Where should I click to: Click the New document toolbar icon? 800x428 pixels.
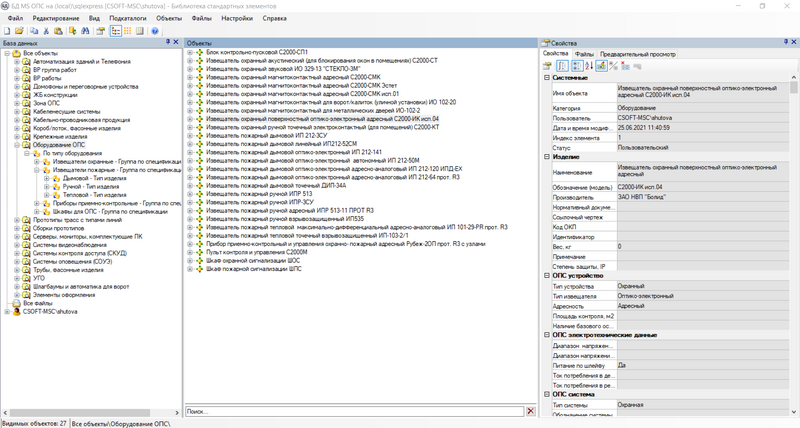click(6, 31)
